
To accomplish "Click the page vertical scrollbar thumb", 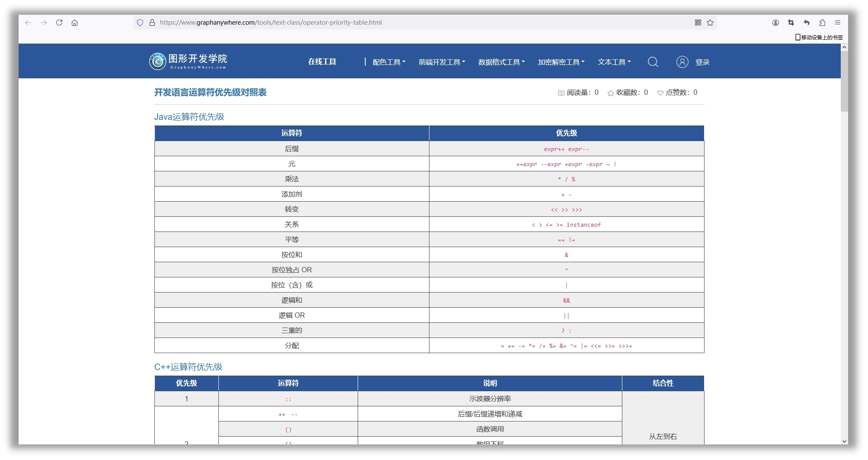I will 844,81.
